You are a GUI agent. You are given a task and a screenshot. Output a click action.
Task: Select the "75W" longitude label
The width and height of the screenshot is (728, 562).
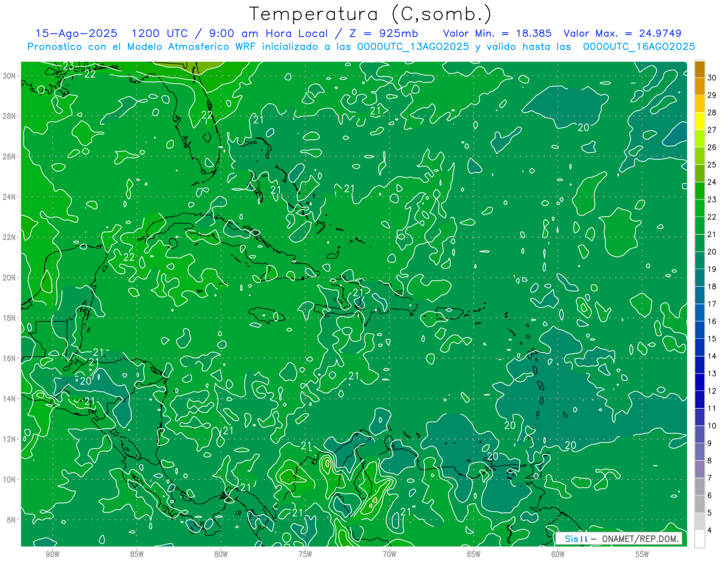305,555
